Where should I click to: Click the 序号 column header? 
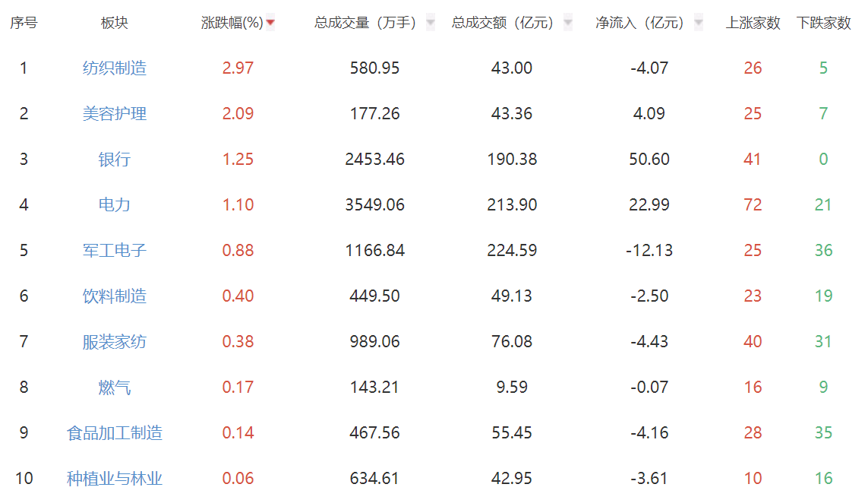[x=24, y=23]
